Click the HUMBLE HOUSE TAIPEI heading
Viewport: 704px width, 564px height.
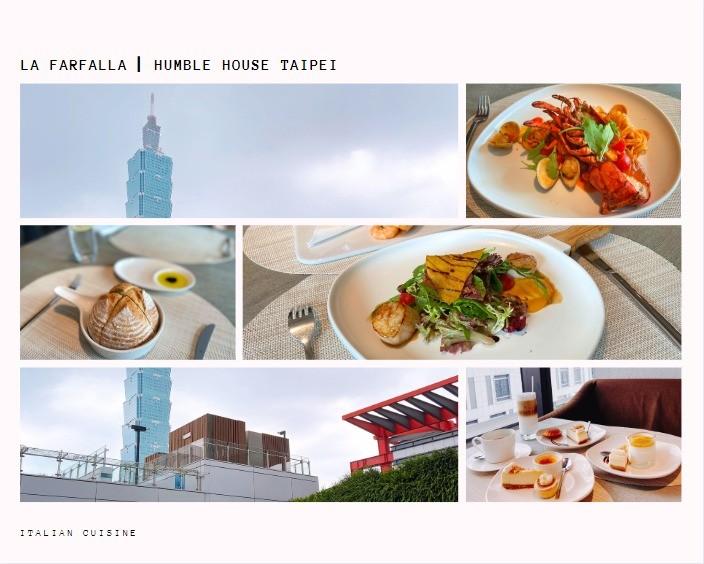pyautogui.click(x=245, y=65)
